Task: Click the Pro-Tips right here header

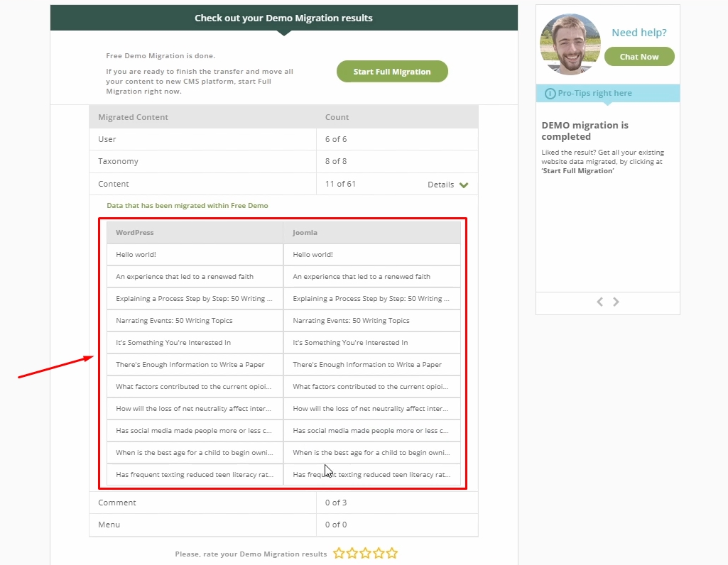Action: [608, 93]
